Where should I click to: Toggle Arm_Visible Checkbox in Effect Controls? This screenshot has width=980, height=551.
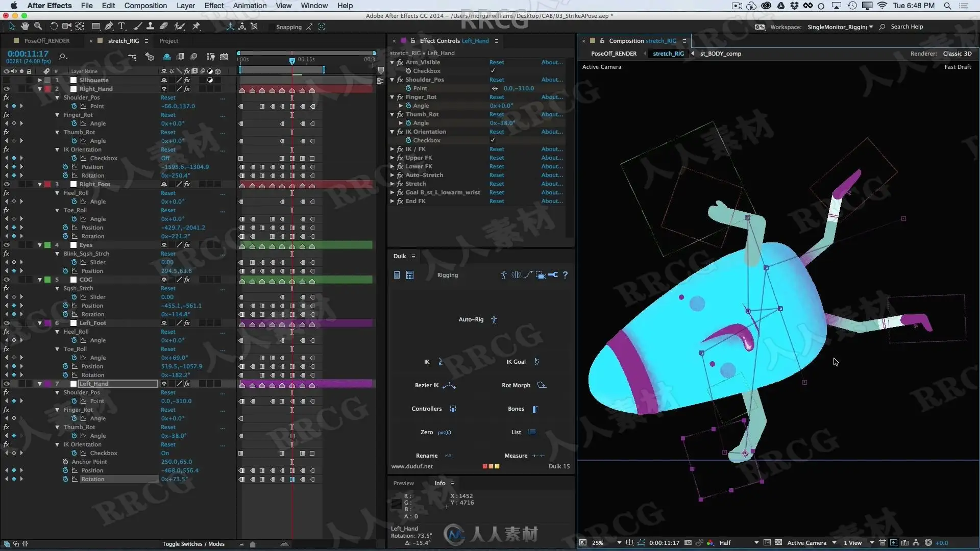(493, 71)
